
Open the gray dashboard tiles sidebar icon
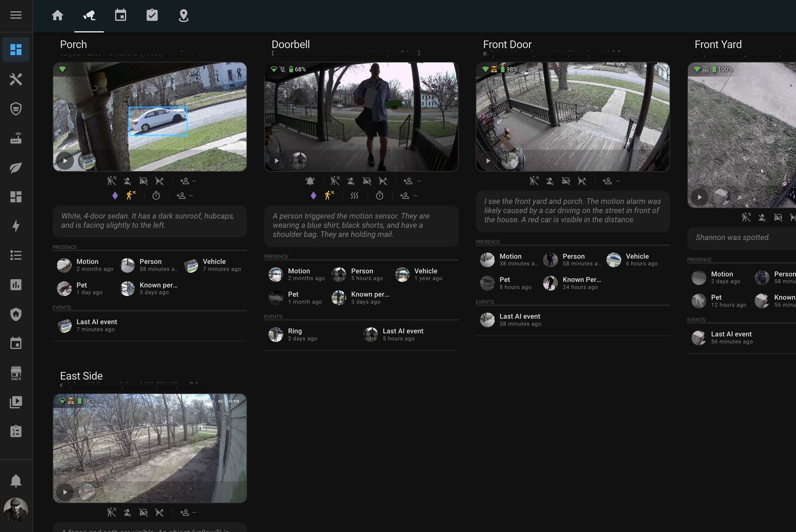pyautogui.click(x=16, y=197)
